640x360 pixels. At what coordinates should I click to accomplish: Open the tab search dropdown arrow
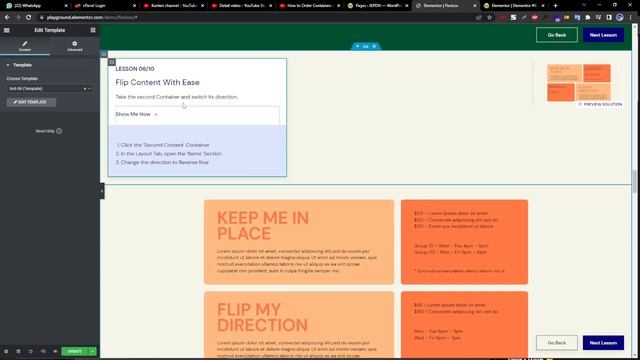point(584,6)
